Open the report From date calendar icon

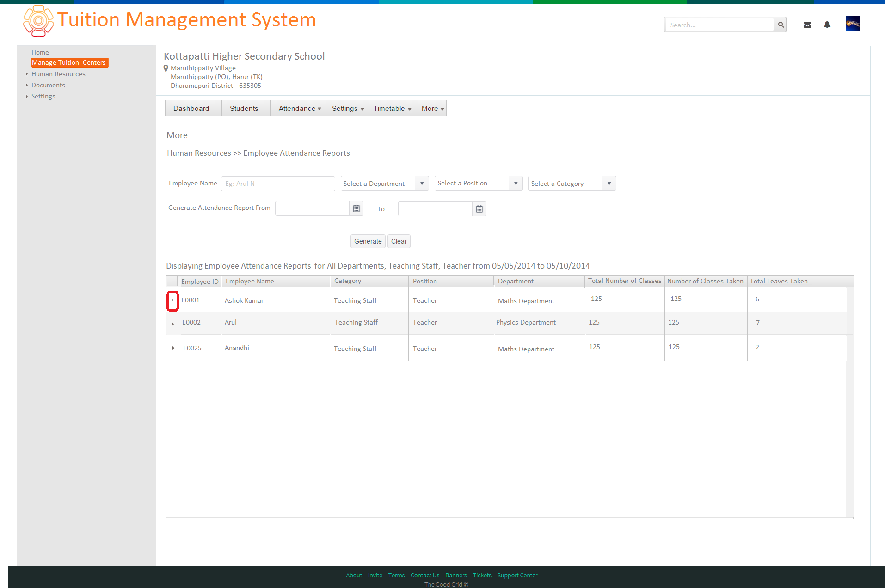[x=356, y=208]
